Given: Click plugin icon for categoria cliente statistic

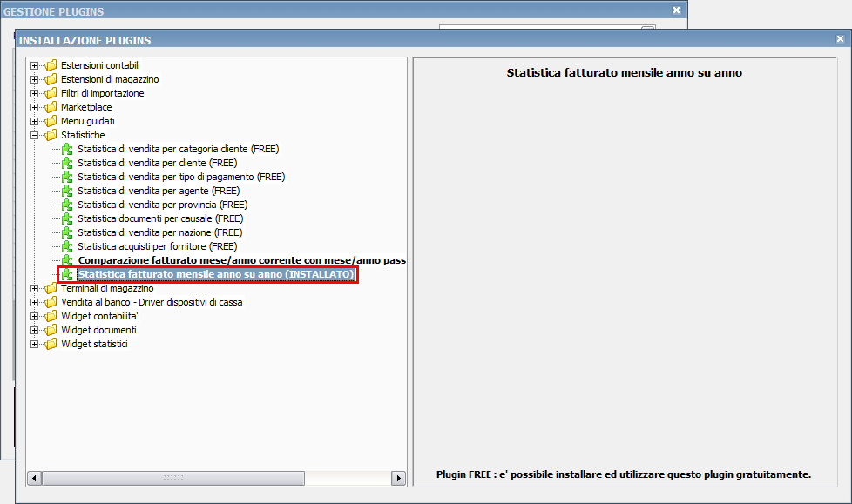Looking at the screenshot, I should point(67,149).
